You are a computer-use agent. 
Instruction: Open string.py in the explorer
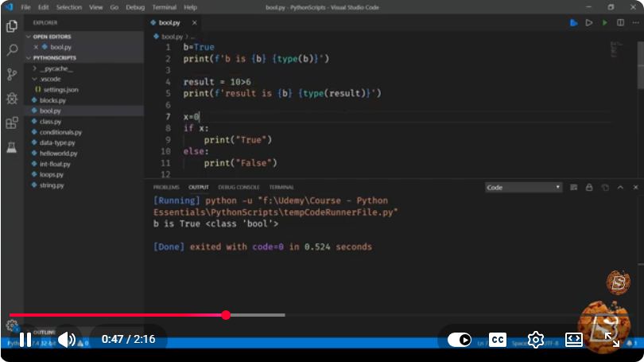tap(52, 185)
